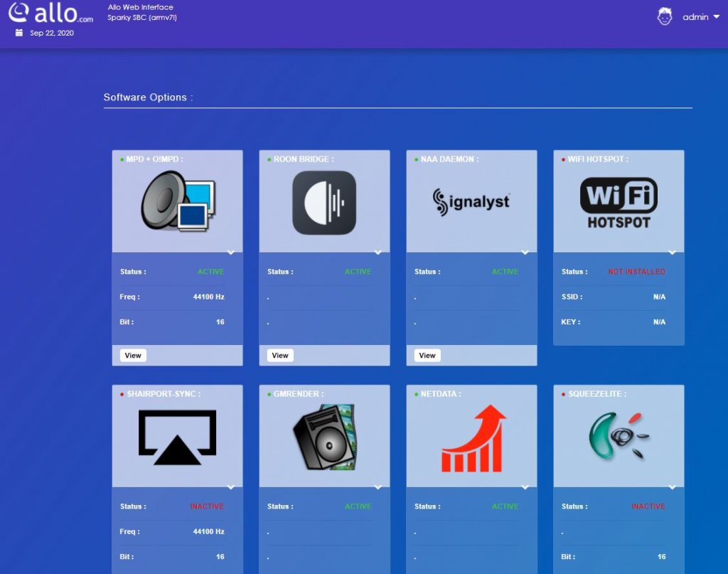Click the NOT INSTALLED status of WiFi Hotspot
Viewport: 728px width, 574px height.
[637, 272]
